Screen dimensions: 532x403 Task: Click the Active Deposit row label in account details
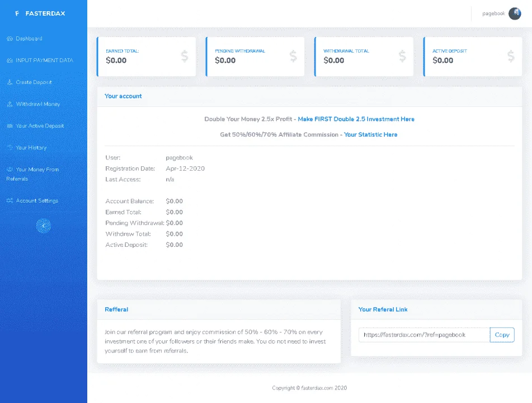126,245
